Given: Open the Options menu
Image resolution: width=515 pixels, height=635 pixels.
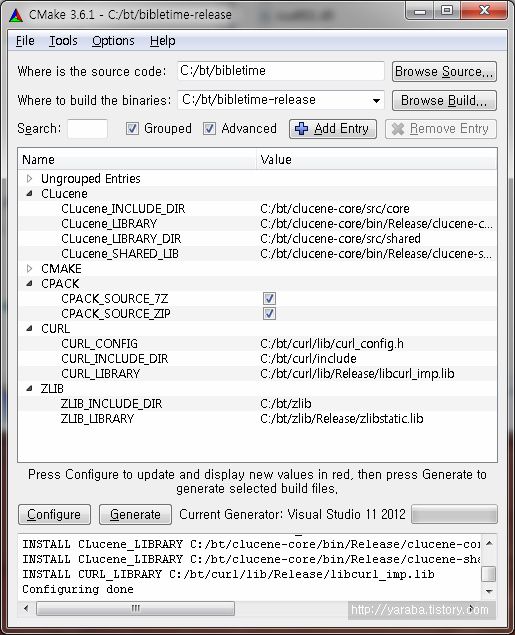Looking at the screenshot, I should coord(113,41).
